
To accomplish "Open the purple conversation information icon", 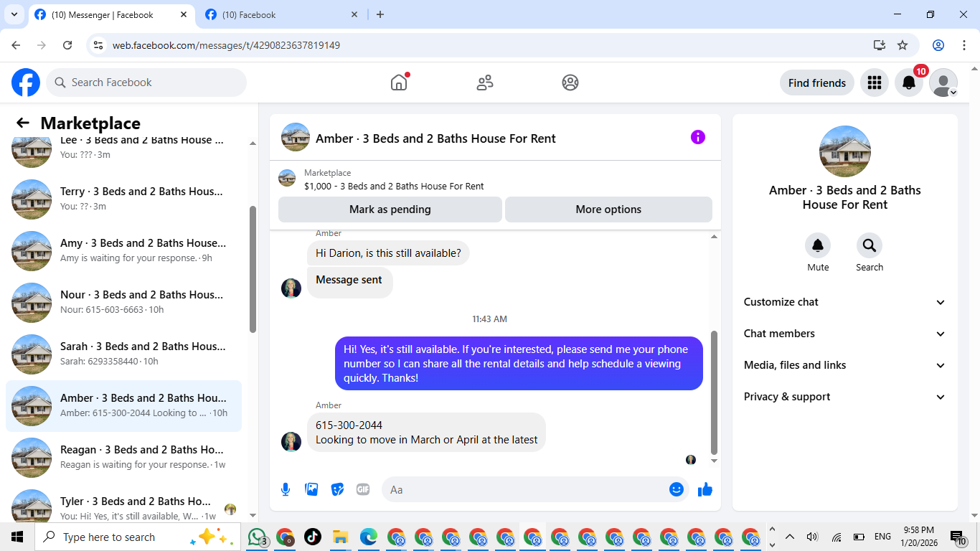I will [x=698, y=137].
